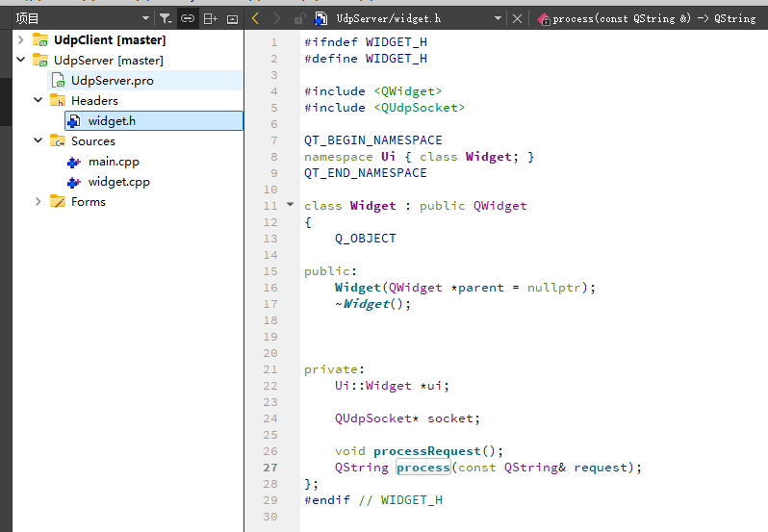Click the filter tree icon in project panel
This screenshot has width=768, height=532.
point(165,18)
